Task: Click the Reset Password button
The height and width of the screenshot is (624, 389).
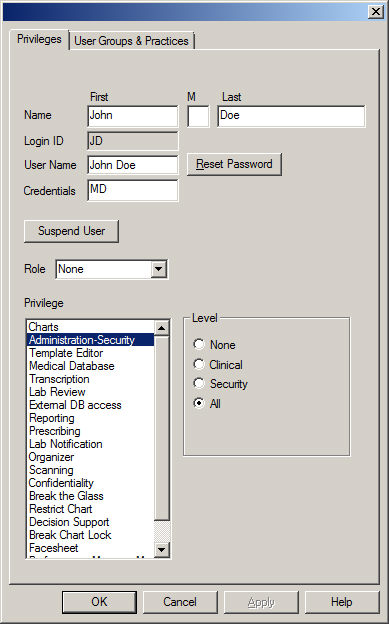Action: pos(234,164)
